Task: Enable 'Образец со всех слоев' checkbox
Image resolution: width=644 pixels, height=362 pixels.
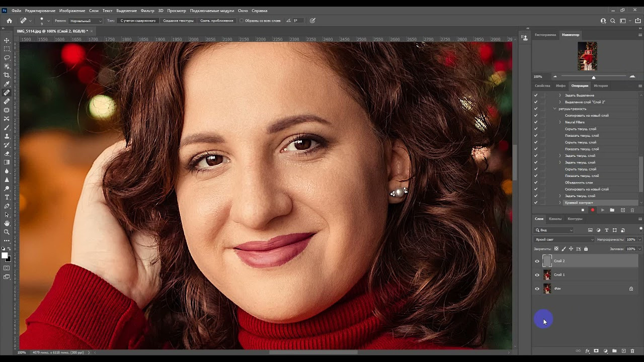Action: click(242, 21)
